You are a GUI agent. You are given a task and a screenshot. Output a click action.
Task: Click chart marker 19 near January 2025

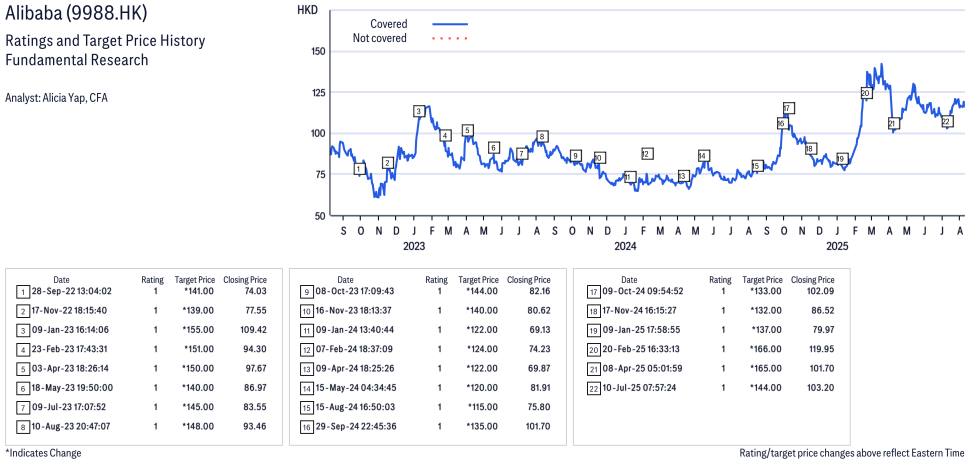pos(842,159)
